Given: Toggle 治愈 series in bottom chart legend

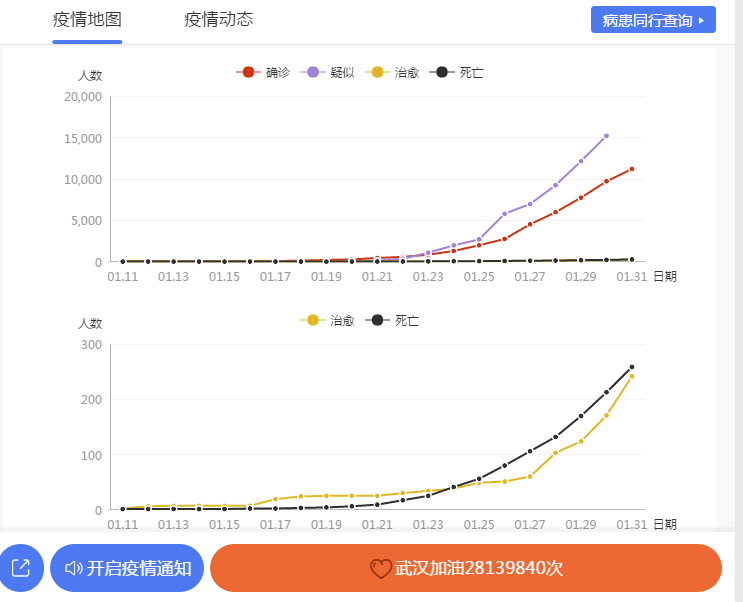Looking at the screenshot, I should click(328, 320).
